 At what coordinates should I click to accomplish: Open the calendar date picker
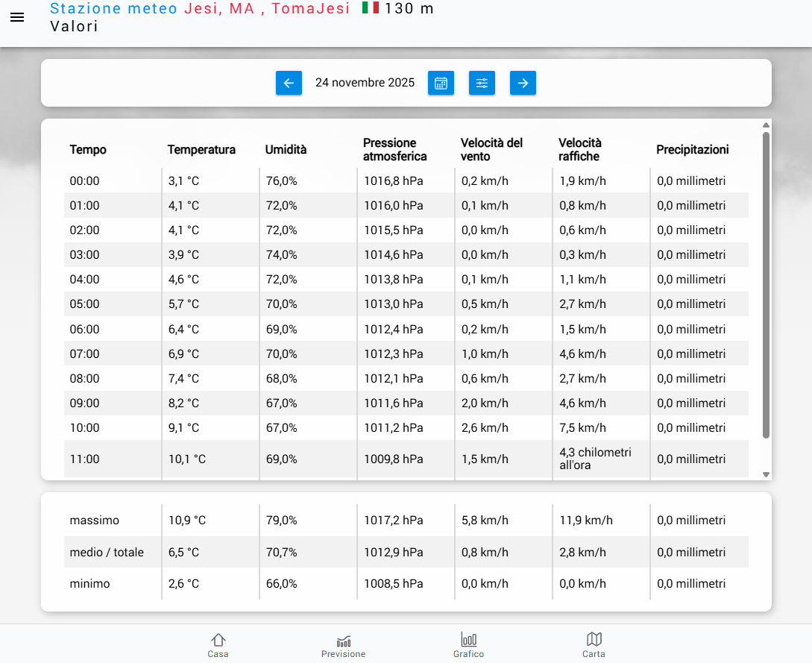[x=441, y=83]
